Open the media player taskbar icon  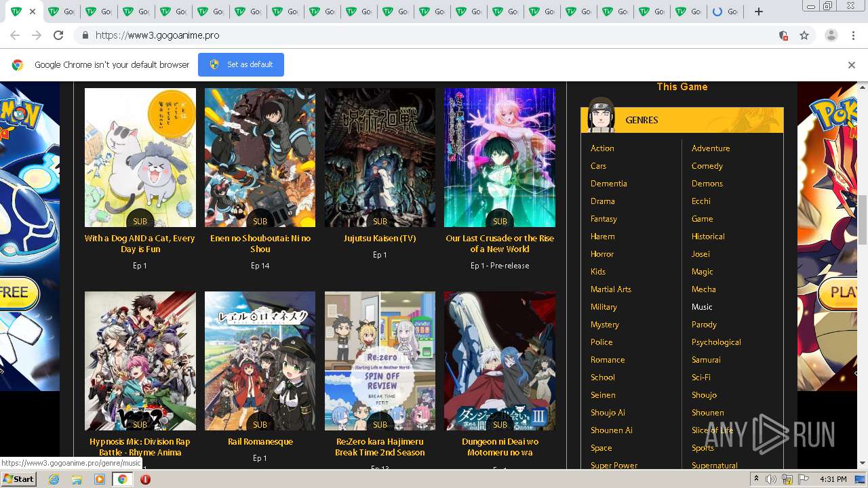(x=100, y=479)
